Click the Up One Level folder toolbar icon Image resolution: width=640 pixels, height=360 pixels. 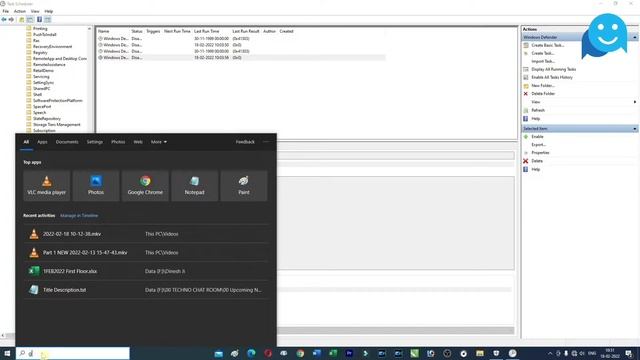pyautogui.click(x=22, y=20)
